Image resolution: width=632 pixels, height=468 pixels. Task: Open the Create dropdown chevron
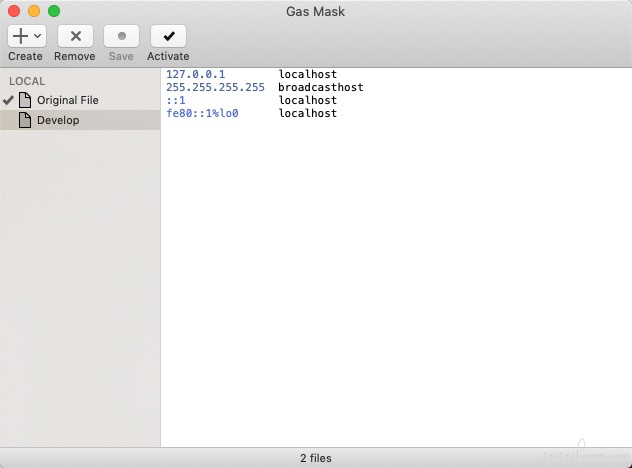37,36
